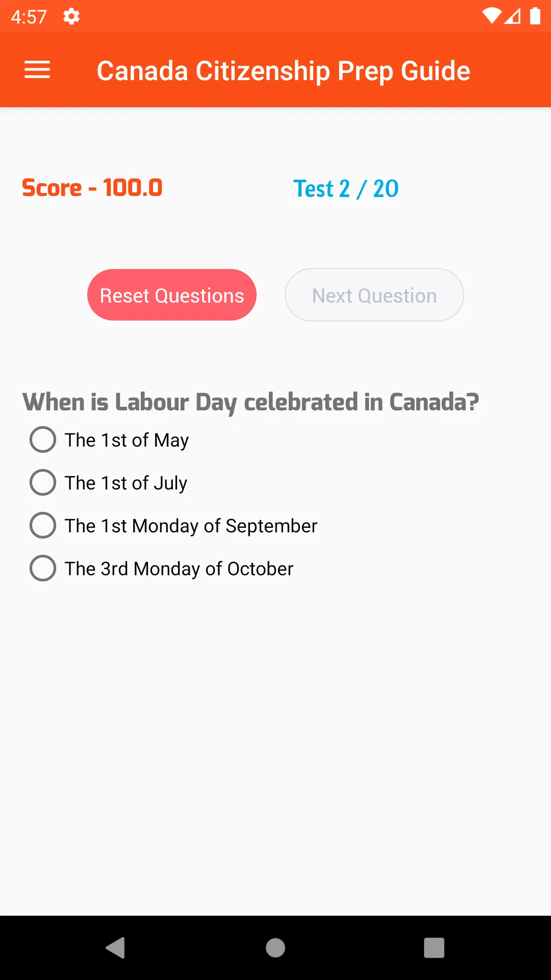The width and height of the screenshot is (551, 980).
Task: Tap the Canada Citizenship Prep Guide title
Action: click(x=283, y=70)
